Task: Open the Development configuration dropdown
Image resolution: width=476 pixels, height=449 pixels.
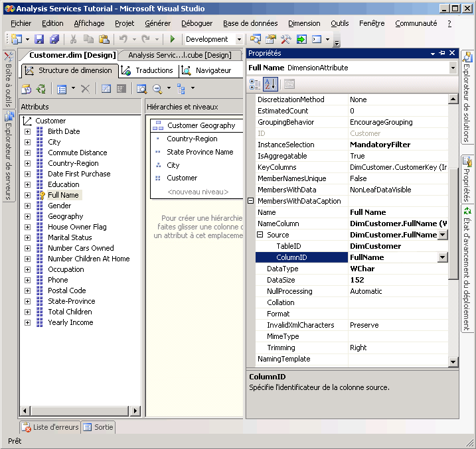Action: (x=239, y=39)
